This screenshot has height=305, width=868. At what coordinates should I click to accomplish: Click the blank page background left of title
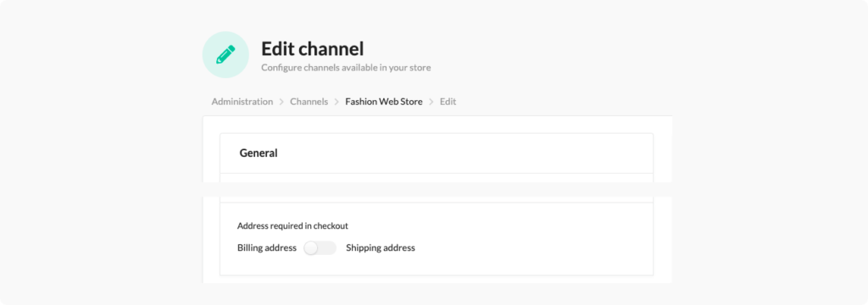point(100,55)
